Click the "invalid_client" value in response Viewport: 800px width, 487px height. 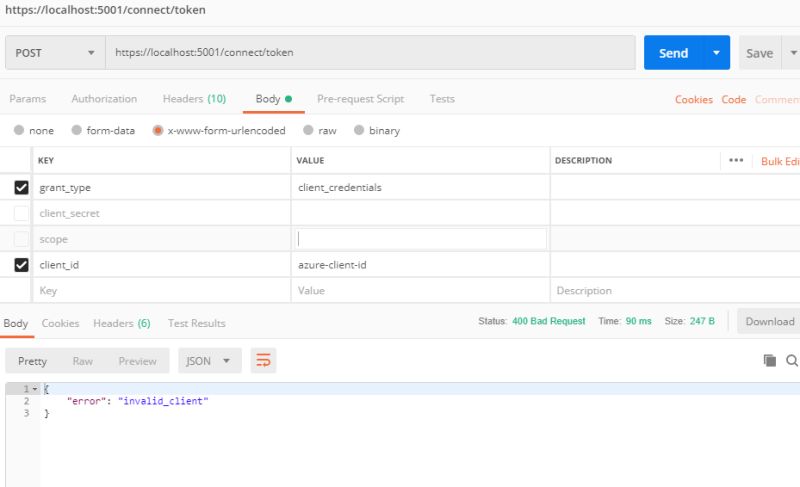(163, 401)
